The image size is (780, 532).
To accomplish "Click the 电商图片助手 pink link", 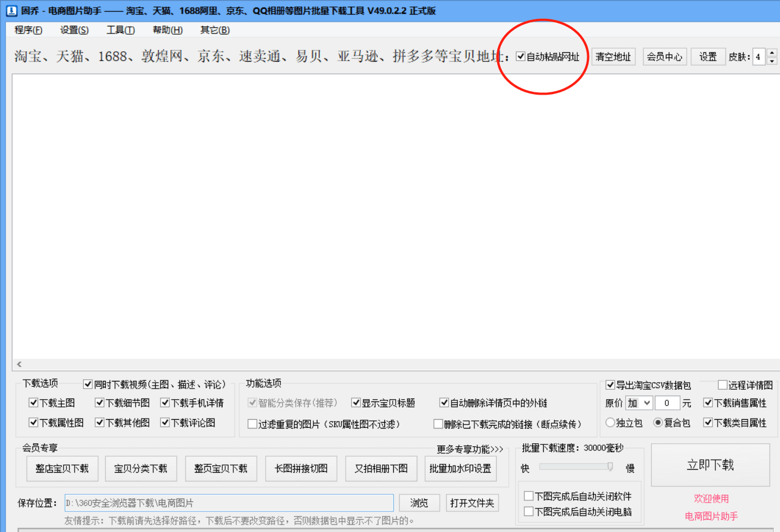I will [x=711, y=516].
